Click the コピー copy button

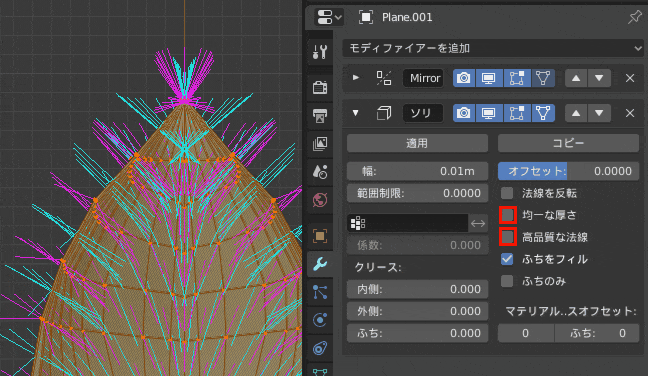[568, 143]
